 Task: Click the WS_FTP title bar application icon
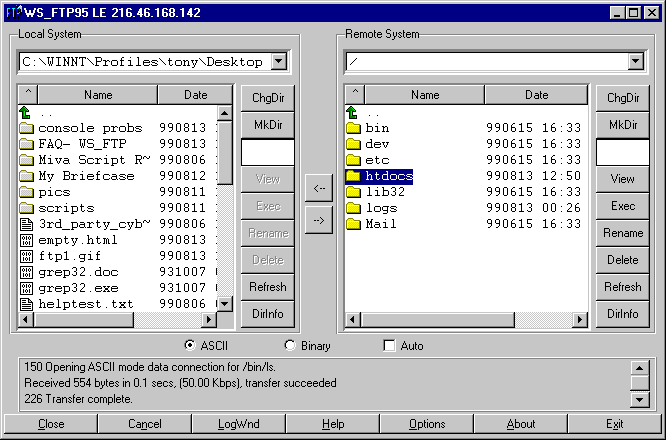pos(14,12)
